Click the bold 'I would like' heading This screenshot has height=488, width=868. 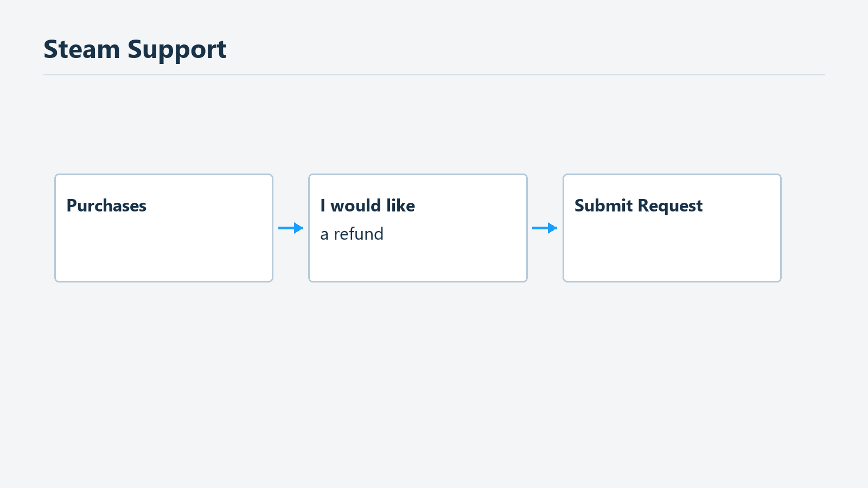tap(368, 206)
